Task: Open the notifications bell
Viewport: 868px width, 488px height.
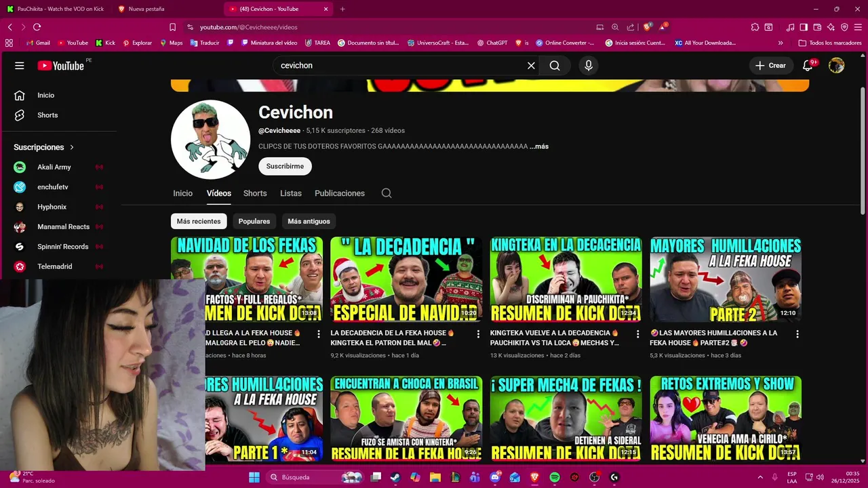Action: [808, 66]
